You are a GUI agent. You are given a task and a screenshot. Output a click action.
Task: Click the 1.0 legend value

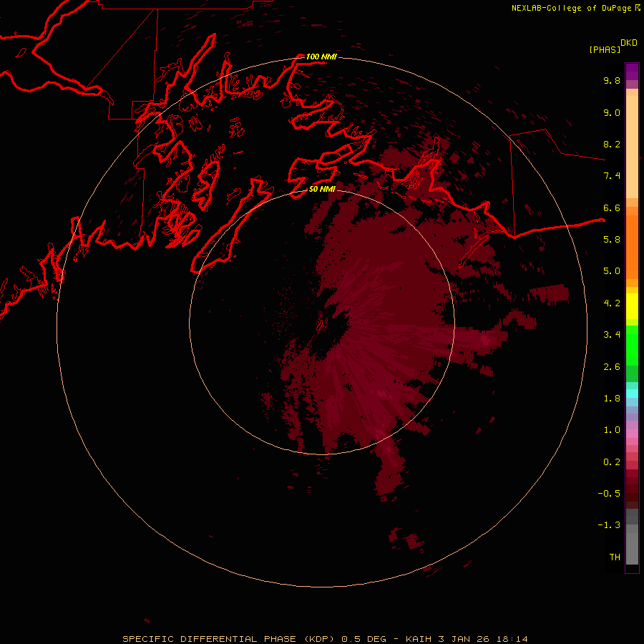(612, 430)
